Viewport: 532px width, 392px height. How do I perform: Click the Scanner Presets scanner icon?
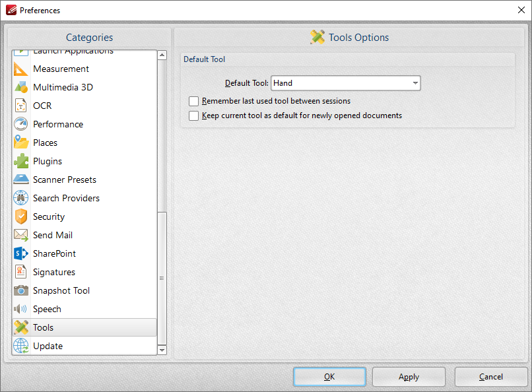click(x=20, y=180)
